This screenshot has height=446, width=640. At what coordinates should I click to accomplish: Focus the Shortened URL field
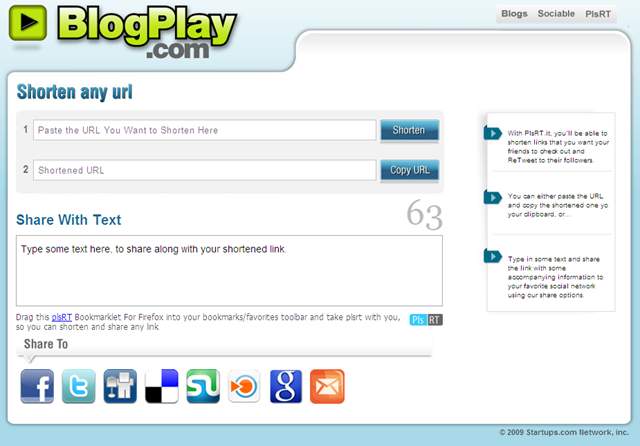point(204,170)
